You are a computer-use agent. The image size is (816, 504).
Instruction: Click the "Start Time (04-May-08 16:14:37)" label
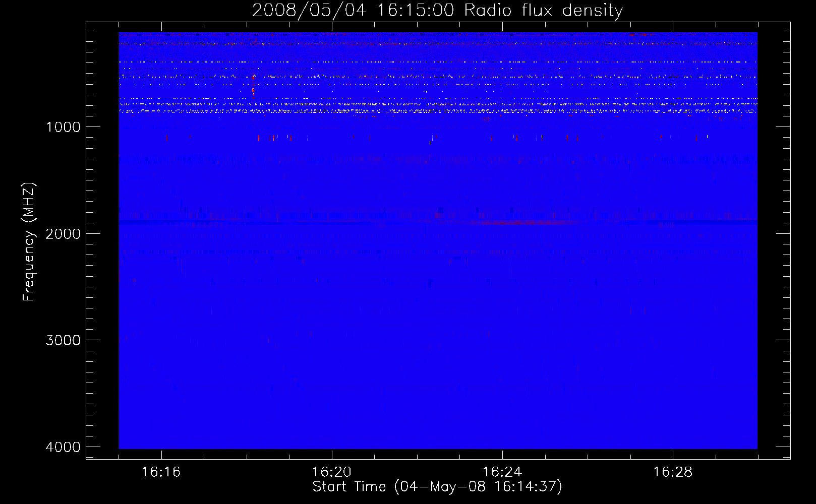coord(437,487)
